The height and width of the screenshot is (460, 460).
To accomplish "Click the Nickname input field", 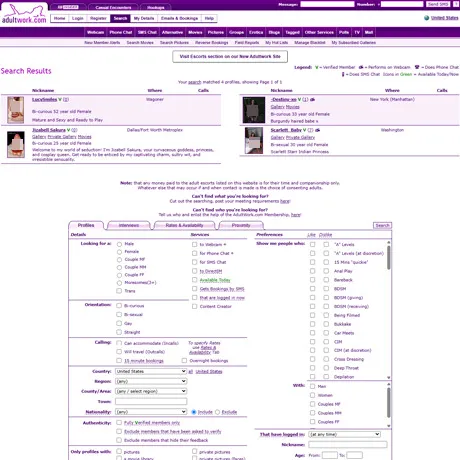I will 348,445.
